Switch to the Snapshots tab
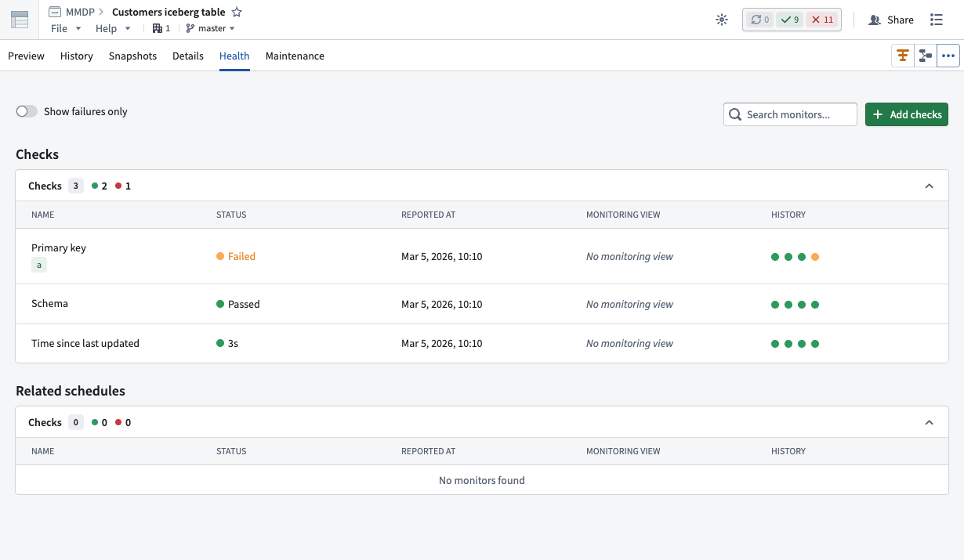964x560 pixels. pos(132,56)
